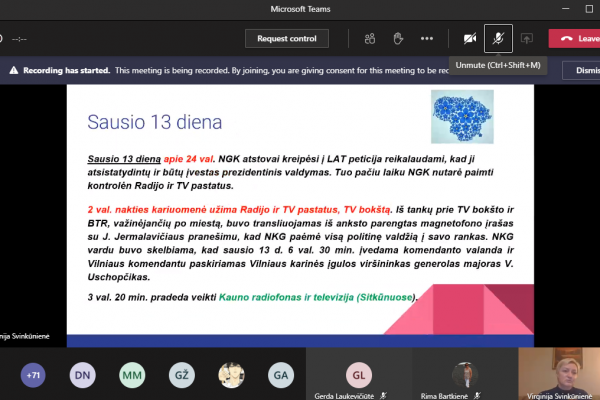Select Virginija Svinkūnienė video tile

tap(559, 374)
